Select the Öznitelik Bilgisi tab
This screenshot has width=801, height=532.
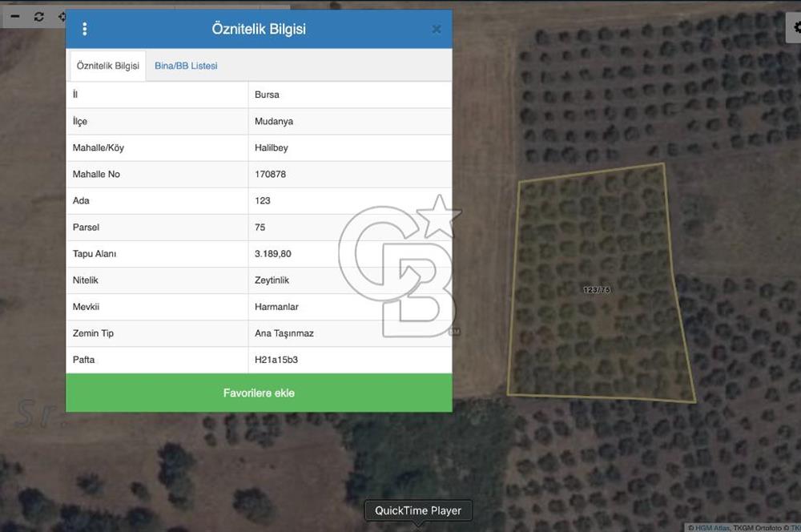108,66
